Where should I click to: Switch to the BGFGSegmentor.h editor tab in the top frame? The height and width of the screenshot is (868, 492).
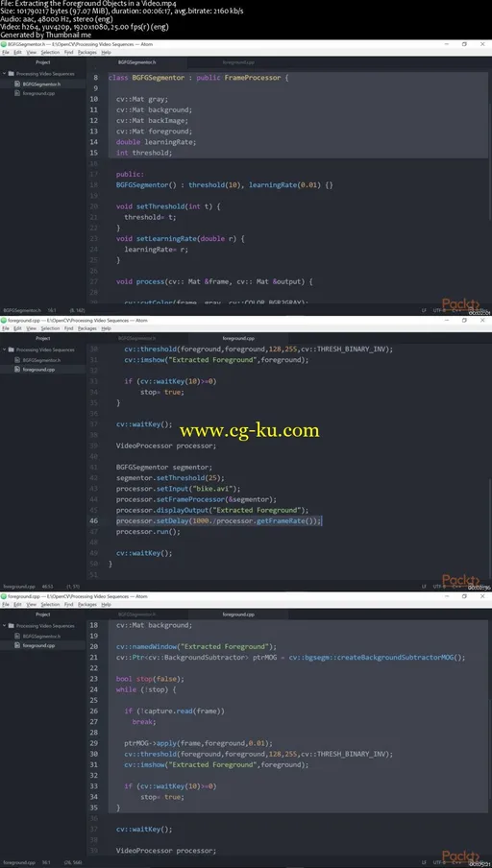point(137,62)
